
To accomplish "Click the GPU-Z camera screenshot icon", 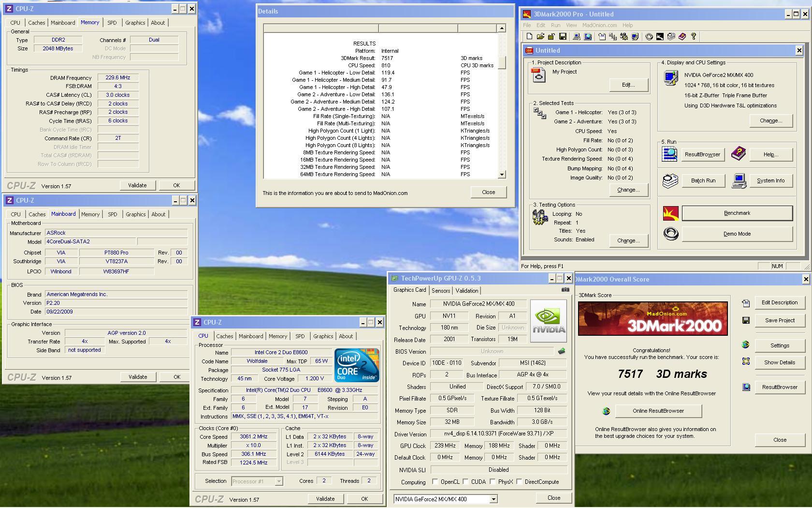I will tap(565, 290).
